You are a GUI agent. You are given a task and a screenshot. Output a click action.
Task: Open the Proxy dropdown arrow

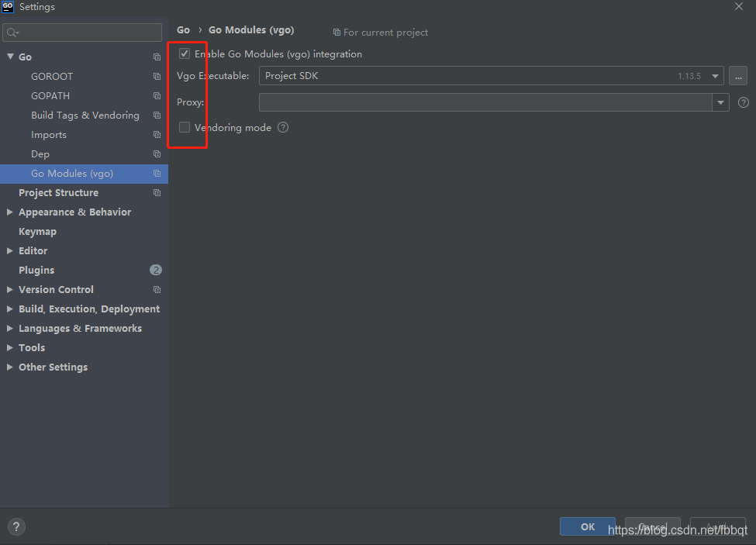[720, 102]
